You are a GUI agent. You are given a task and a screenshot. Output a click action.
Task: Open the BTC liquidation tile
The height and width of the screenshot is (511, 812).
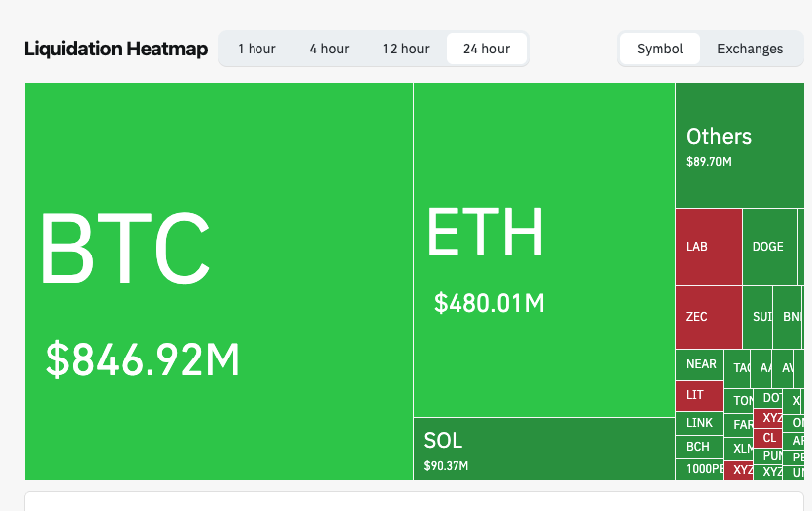(x=219, y=281)
